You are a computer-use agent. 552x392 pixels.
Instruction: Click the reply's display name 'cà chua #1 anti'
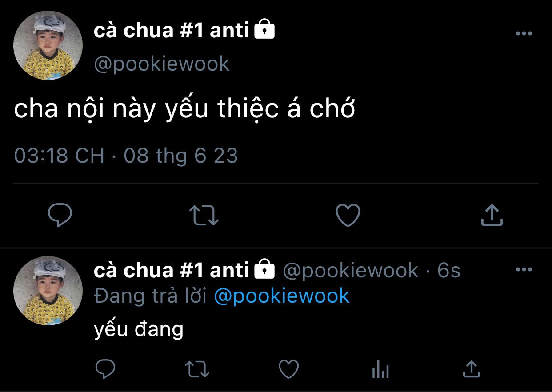pos(171,270)
